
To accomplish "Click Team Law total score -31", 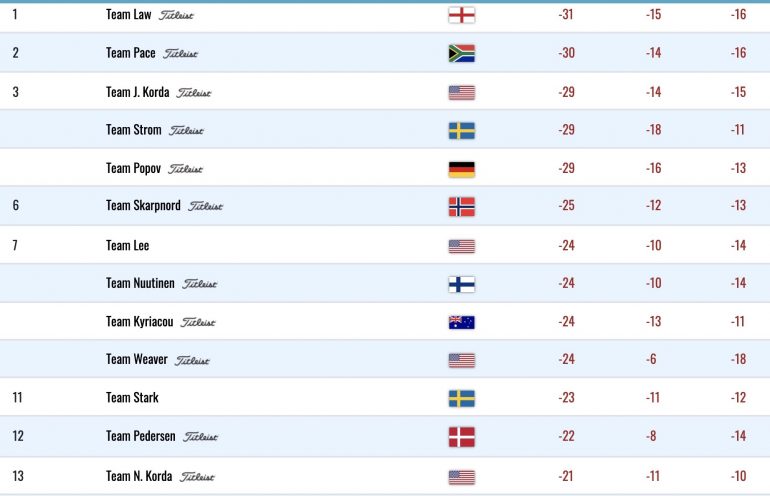I will (566, 14).
